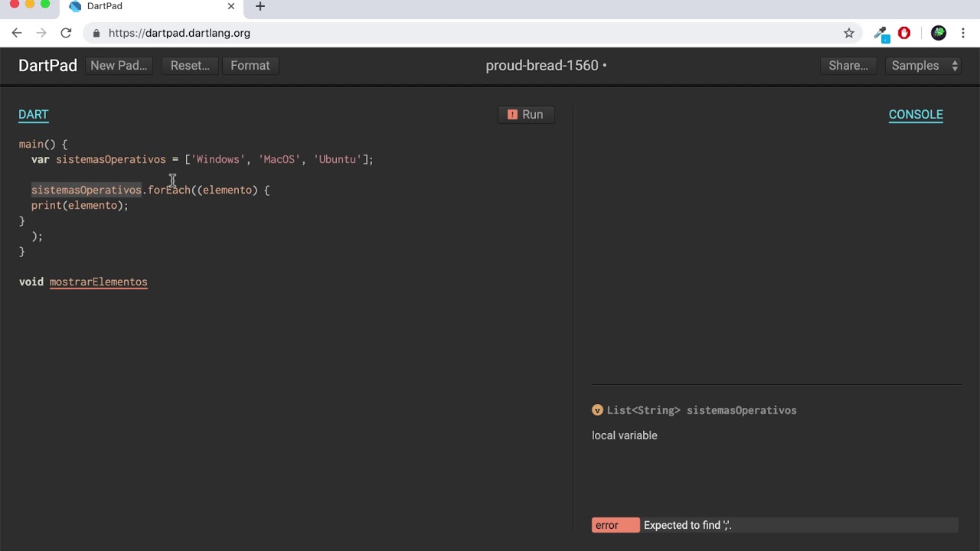Open the Share... dialog
Image resolution: width=980 pixels, height=551 pixels.
[x=848, y=66]
